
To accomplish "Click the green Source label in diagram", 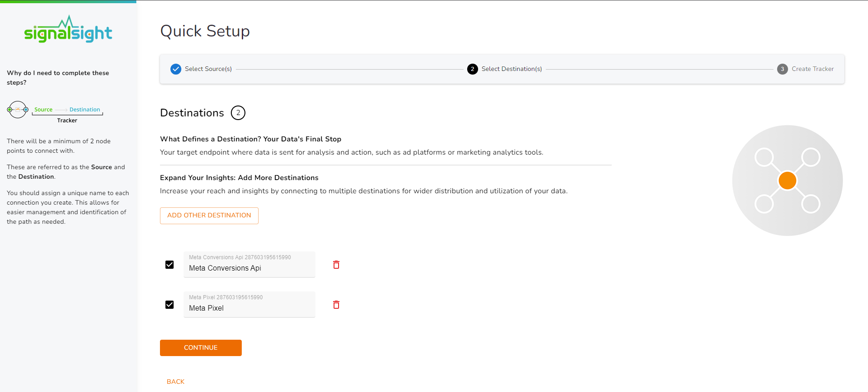I will click(x=44, y=110).
